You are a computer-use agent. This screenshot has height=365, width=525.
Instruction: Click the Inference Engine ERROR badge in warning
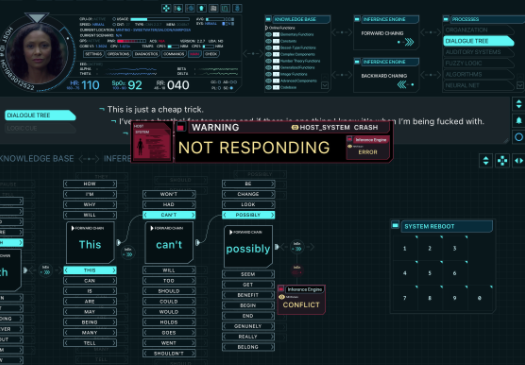[368, 147]
